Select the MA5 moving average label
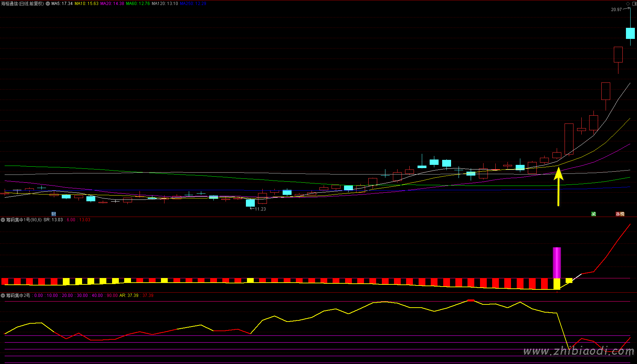This screenshot has width=637, height=364. tap(62, 4)
